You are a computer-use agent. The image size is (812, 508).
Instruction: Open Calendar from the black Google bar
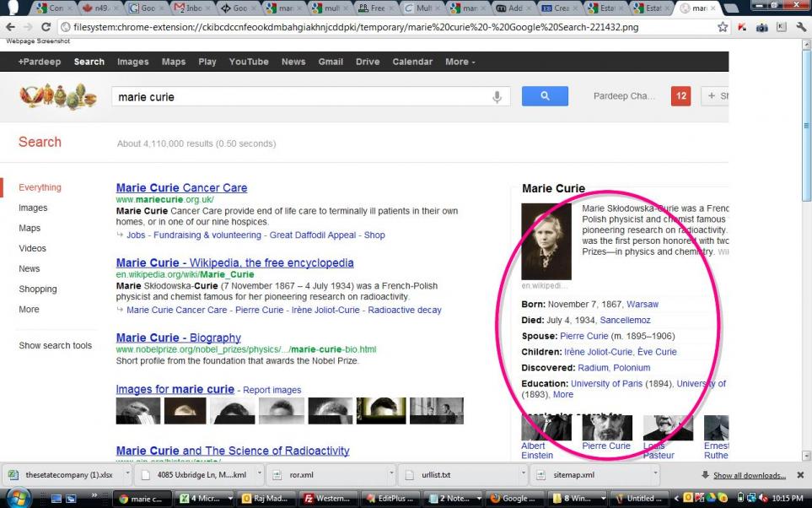pos(412,62)
